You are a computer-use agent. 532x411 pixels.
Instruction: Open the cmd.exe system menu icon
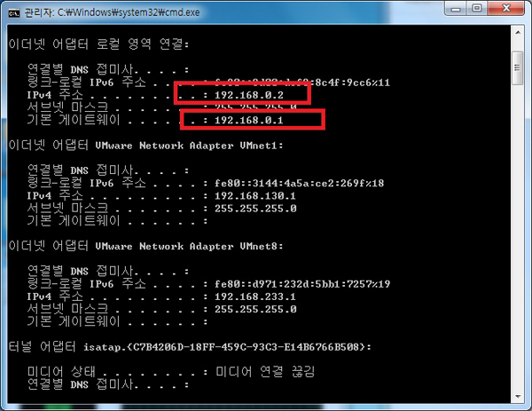14,13
